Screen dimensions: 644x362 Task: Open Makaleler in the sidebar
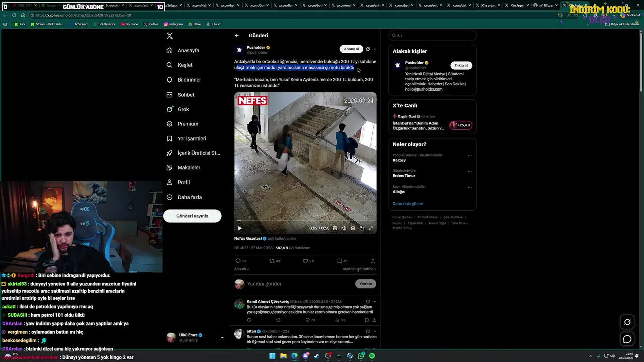point(183,167)
